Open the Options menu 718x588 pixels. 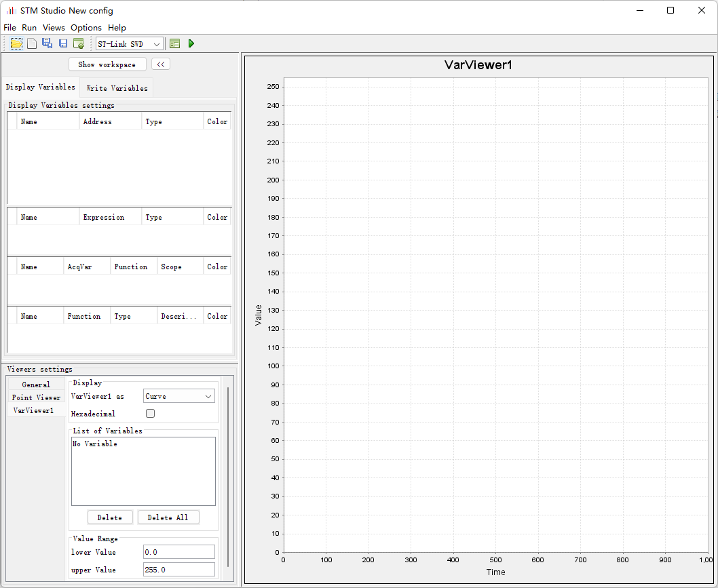point(86,27)
